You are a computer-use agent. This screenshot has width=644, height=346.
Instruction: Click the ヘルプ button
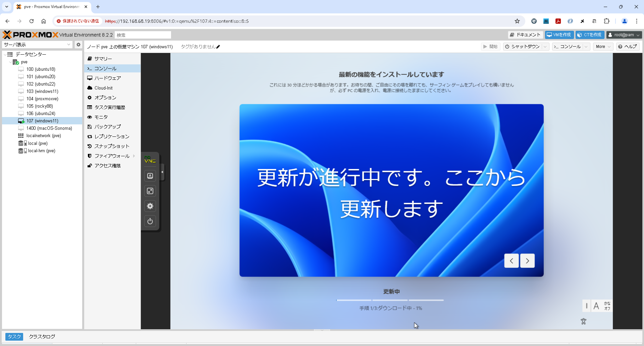pos(628,47)
